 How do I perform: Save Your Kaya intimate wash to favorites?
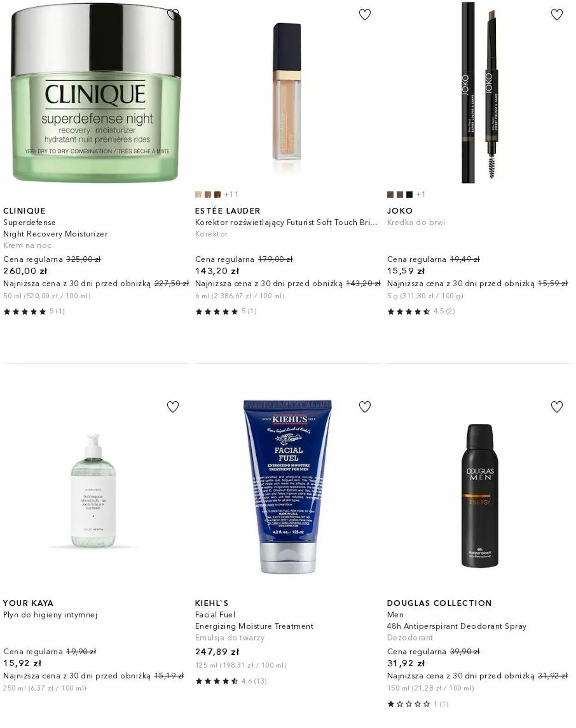click(x=173, y=406)
